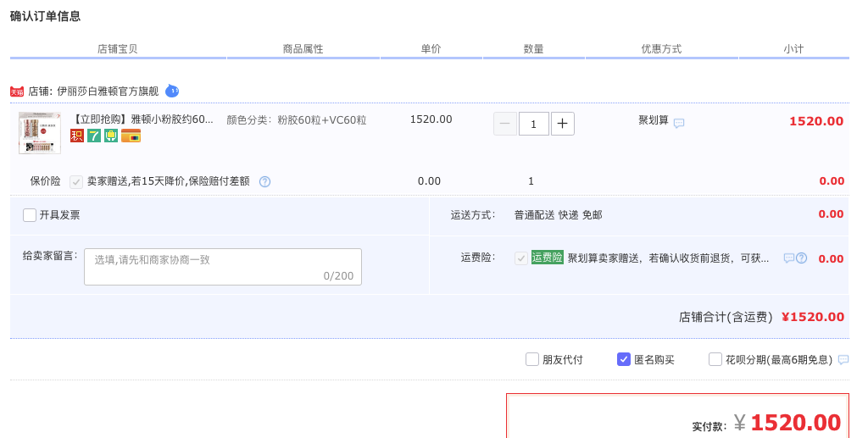This screenshot has height=438, width=868.
Task: Click the 优惠方式 column header
Action: (x=661, y=48)
